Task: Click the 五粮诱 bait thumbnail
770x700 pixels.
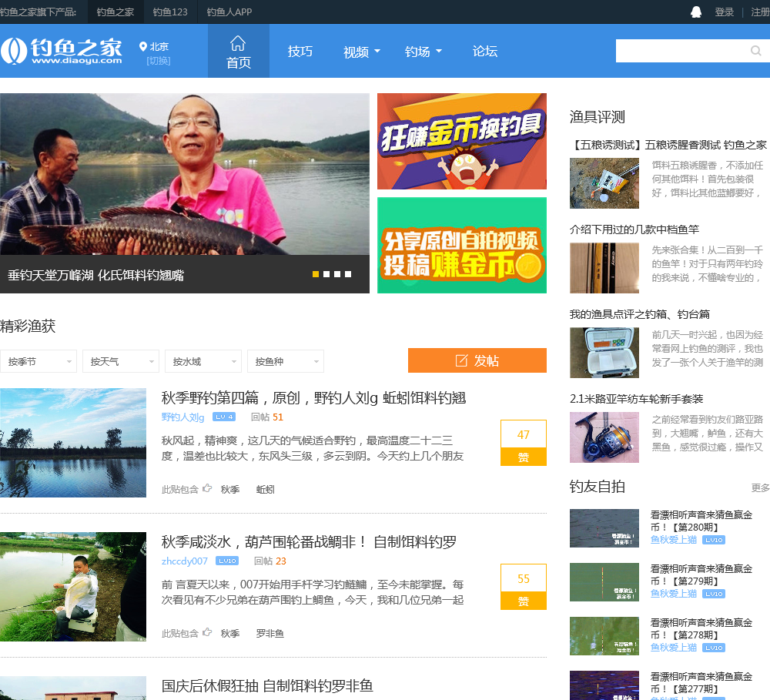Action: click(604, 183)
